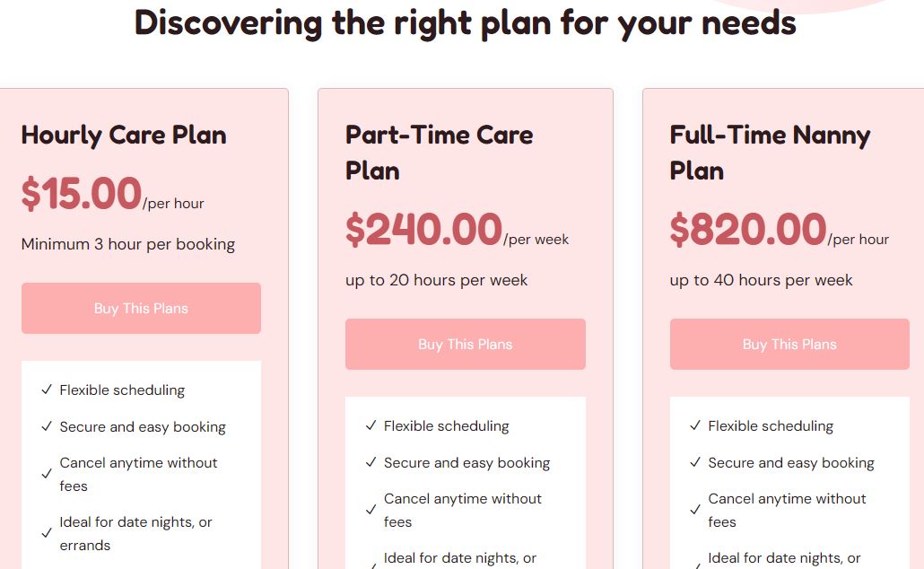Click the $820.00 price on Full-Time plan
This screenshot has width=924, height=569.
coord(747,230)
